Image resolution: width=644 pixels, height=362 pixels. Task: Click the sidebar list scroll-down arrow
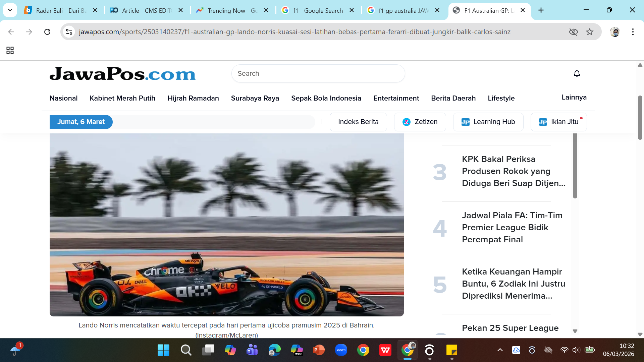(575, 331)
